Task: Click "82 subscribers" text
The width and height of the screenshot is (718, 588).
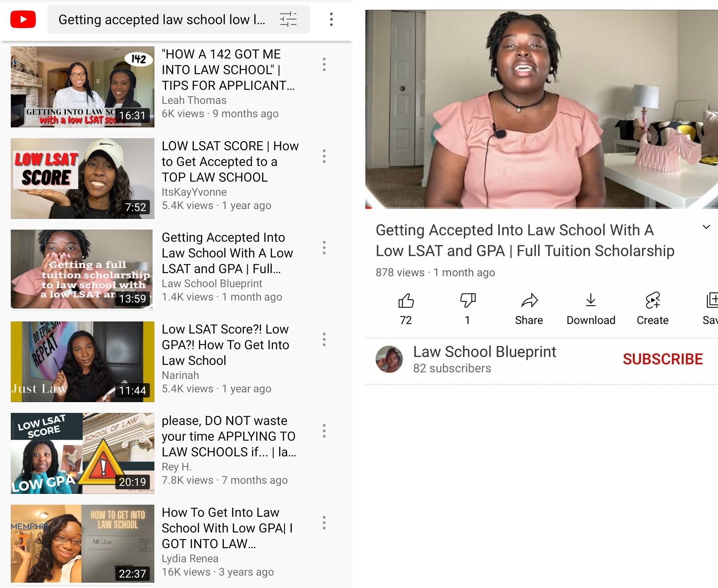Action: tap(452, 368)
